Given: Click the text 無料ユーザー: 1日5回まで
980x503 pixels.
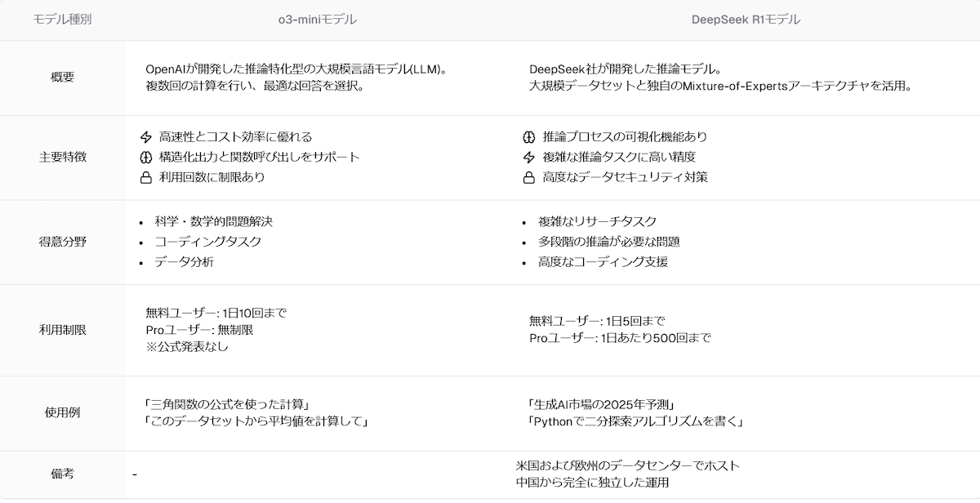Looking at the screenshot, I should tap(597, 322).
